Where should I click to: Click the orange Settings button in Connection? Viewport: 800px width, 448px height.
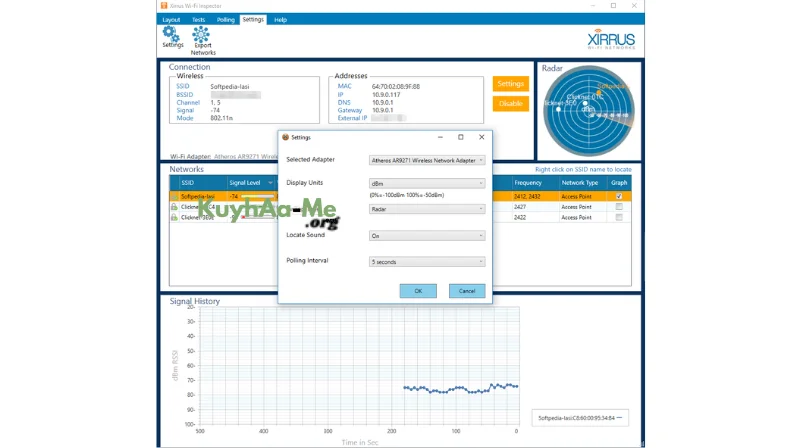[x=510, y=84]
